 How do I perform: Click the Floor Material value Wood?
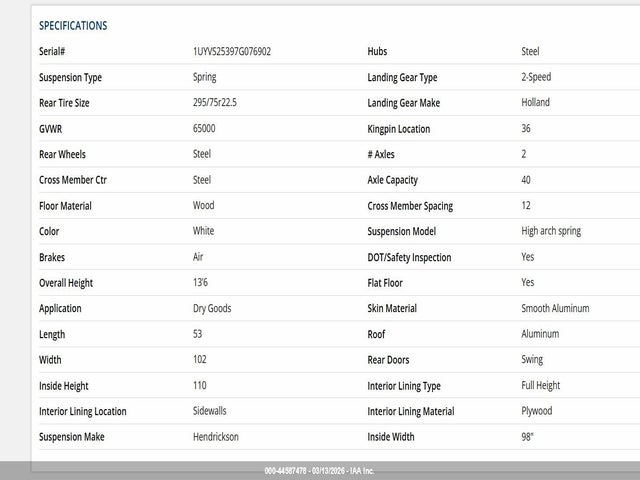[x=203, y=206]
